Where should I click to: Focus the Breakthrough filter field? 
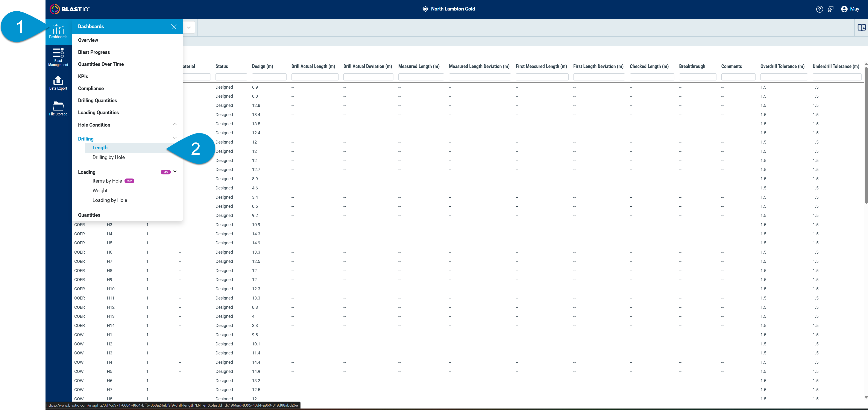[698, 77]
